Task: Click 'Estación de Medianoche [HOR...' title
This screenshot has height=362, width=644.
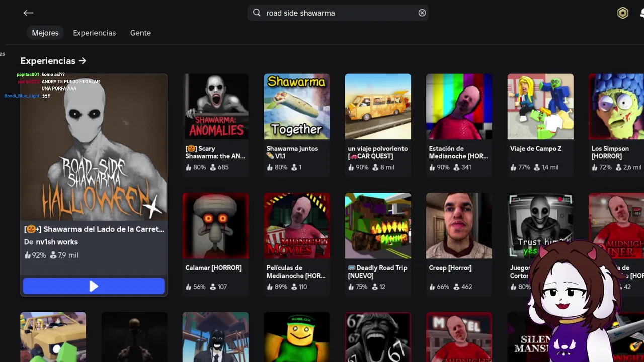Action: coord(458,152)
